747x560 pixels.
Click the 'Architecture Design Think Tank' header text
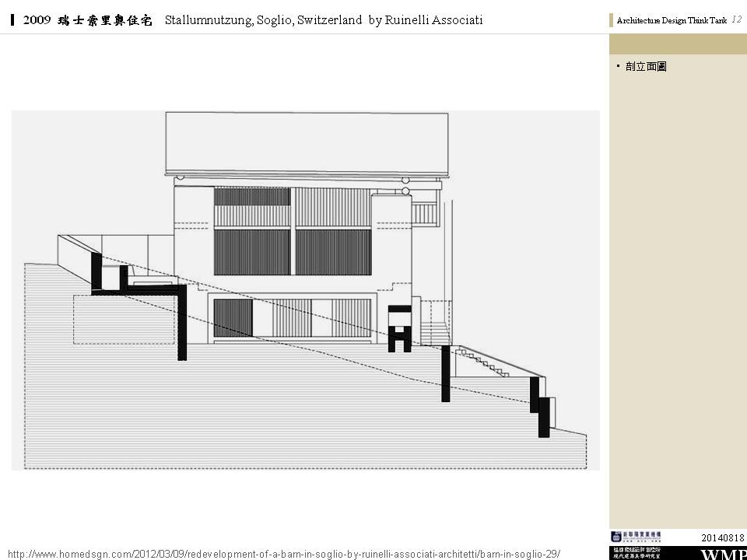tap(671, 21)
